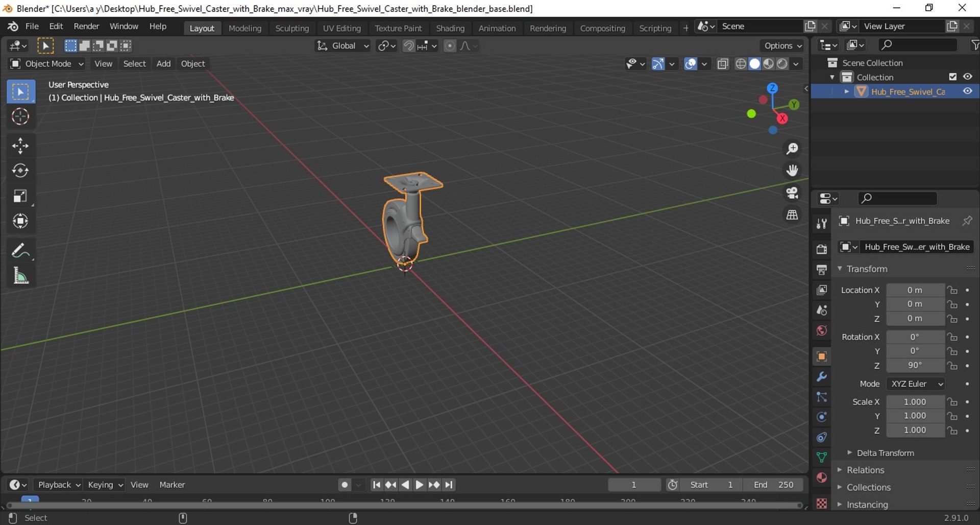Lock Rotation Z with the padlock

pos(952,366)
